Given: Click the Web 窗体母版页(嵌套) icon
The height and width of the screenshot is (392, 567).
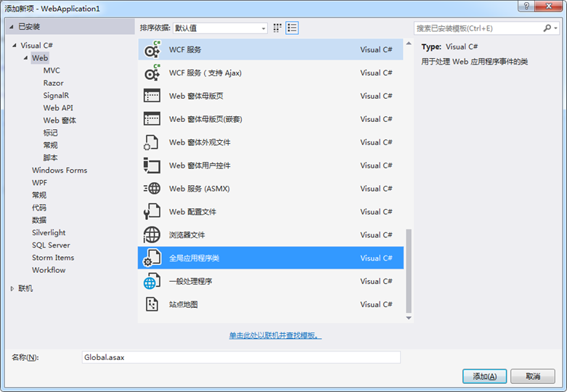Looking at the screenshot, I should 152,119.
